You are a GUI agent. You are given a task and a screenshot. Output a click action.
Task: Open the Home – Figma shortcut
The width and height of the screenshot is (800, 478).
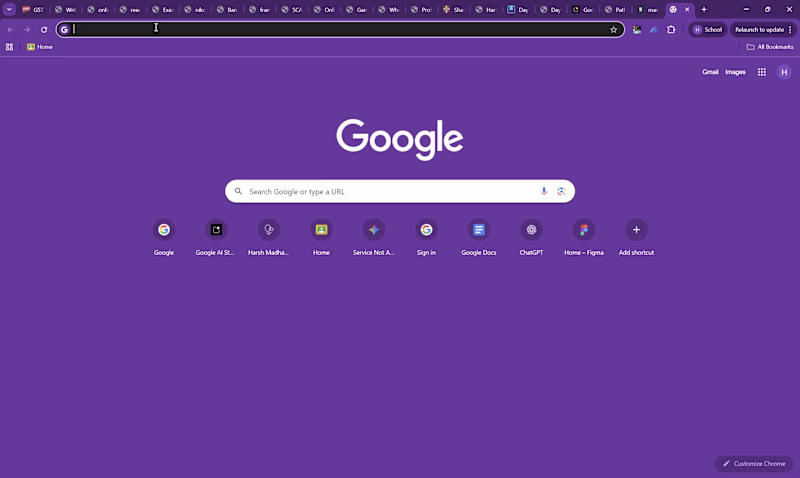click(x=584, y=237)
